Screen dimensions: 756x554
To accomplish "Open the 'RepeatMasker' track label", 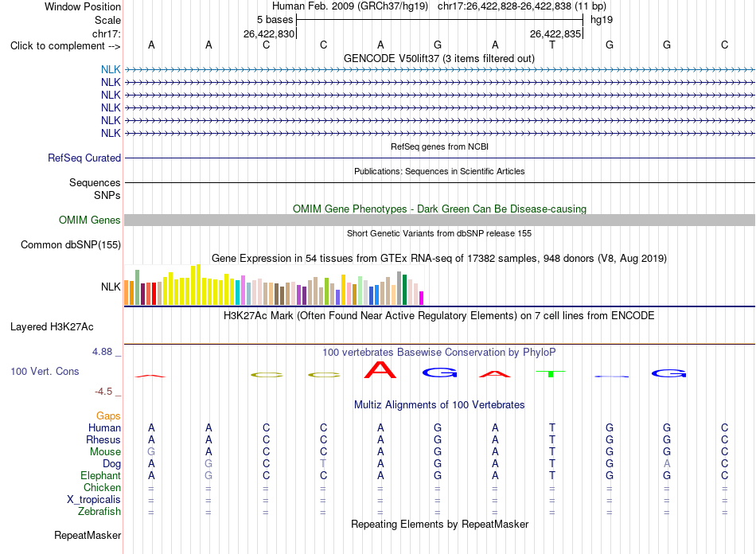I will 88,535.
